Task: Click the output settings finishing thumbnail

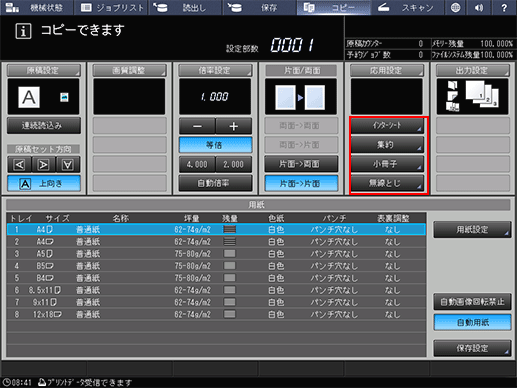Action: [x=472, y=97]
